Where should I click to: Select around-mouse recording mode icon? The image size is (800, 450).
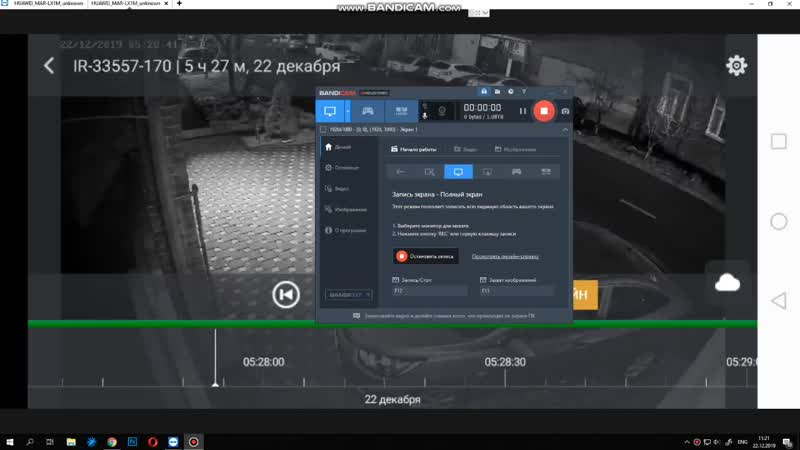pos(487,172)
